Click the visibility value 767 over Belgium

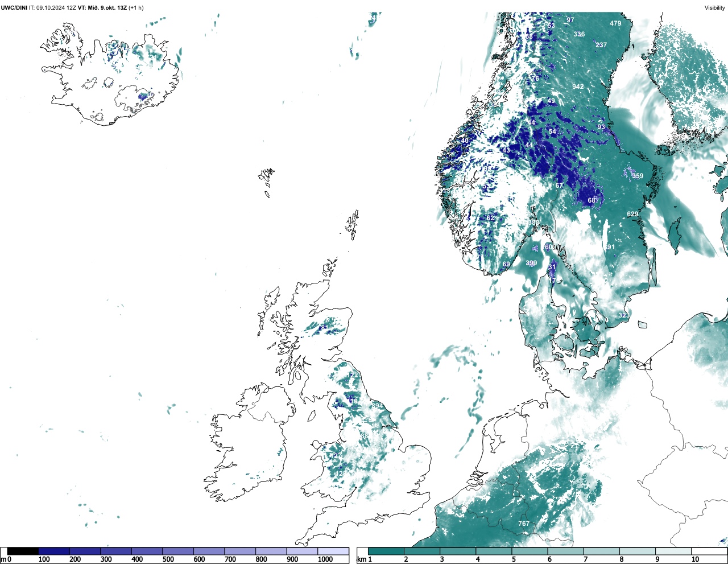click(x=524, y=524)
